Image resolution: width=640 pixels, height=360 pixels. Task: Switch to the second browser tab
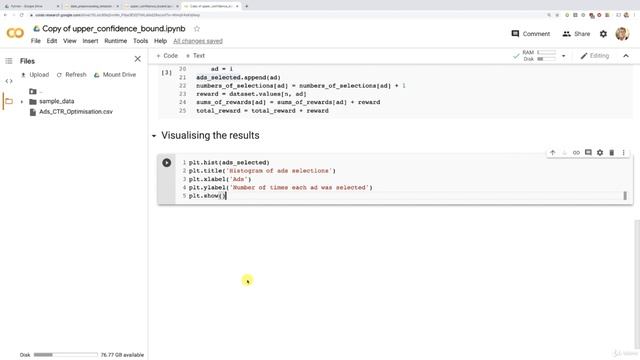91,6
